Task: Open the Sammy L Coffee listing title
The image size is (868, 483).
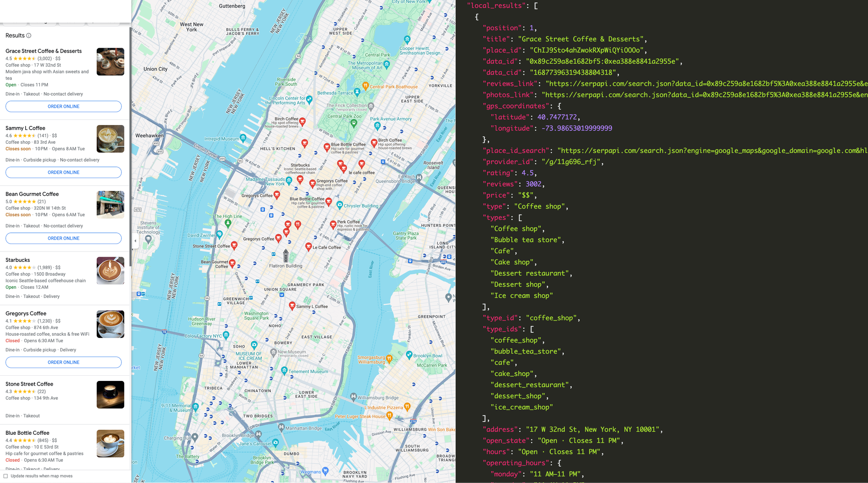Action: 25,128
